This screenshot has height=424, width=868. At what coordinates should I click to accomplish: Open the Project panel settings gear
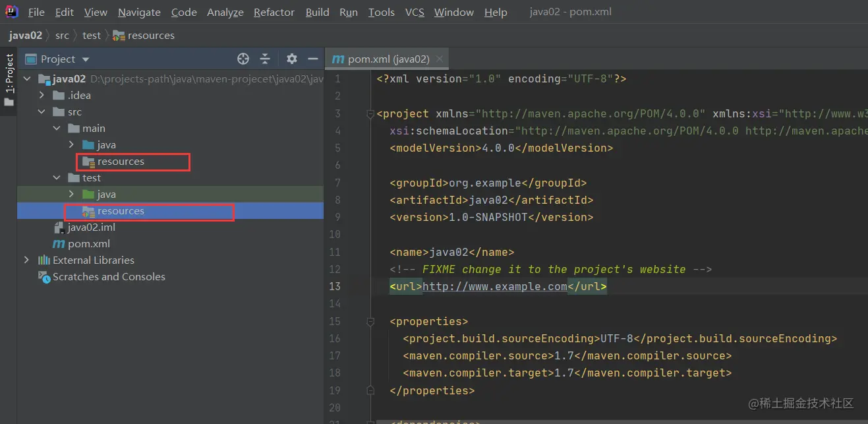pos(292,59)
